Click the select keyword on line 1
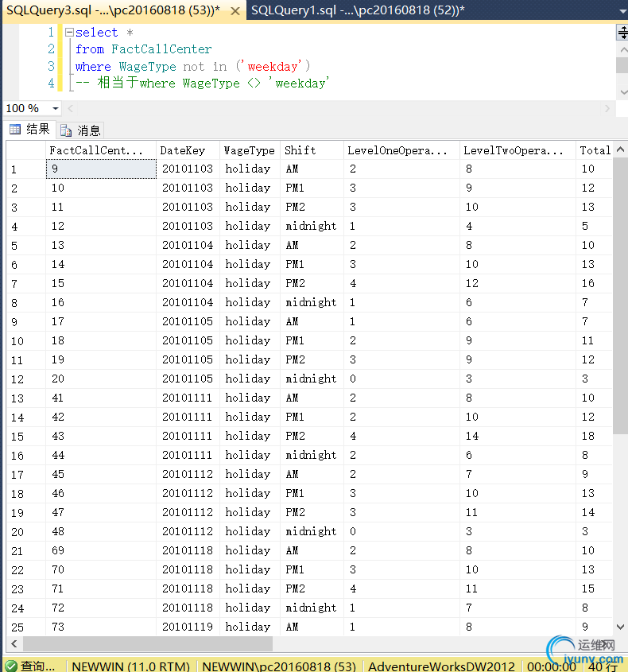 [x=96, y=32]
